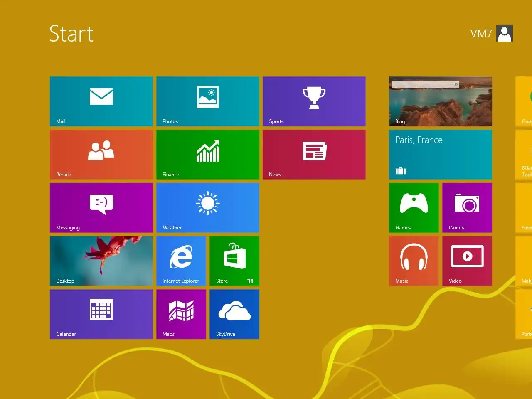This screenshot has width=532, height=399.
Task: Open the Mail tile
Action: pyautogui.click(x=101, y=101)
